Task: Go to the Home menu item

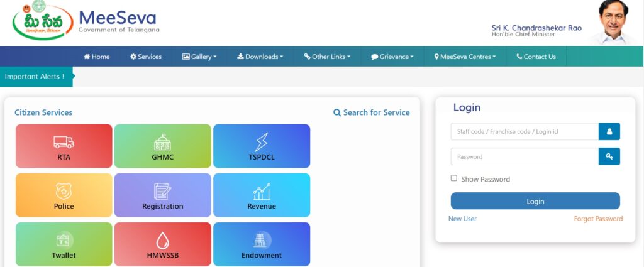Action: click(96, 57)
